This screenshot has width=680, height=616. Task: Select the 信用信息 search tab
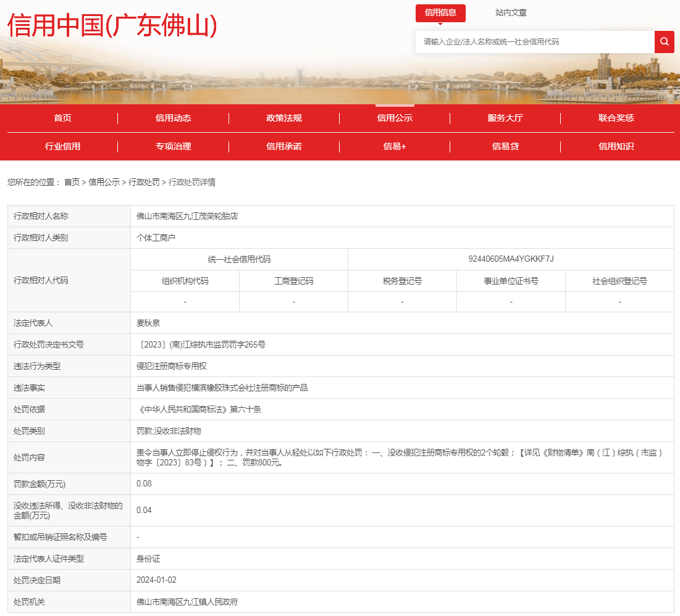[x=440, y=13]
